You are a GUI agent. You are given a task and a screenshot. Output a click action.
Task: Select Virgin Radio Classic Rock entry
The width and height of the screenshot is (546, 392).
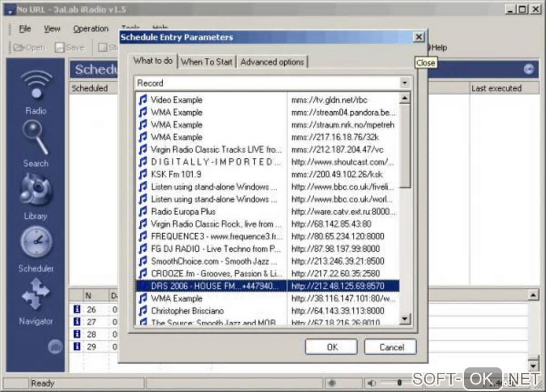click(267, 224)
